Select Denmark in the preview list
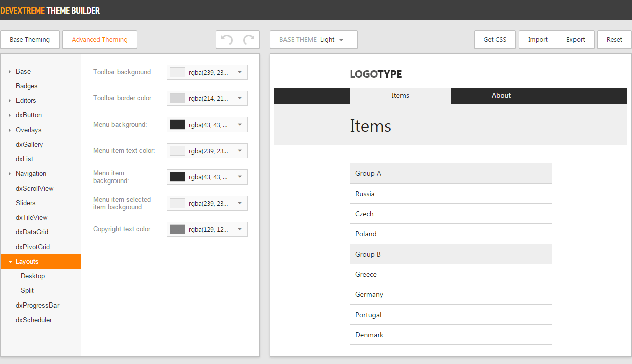 pyautogui.click(x=451, y=335)
